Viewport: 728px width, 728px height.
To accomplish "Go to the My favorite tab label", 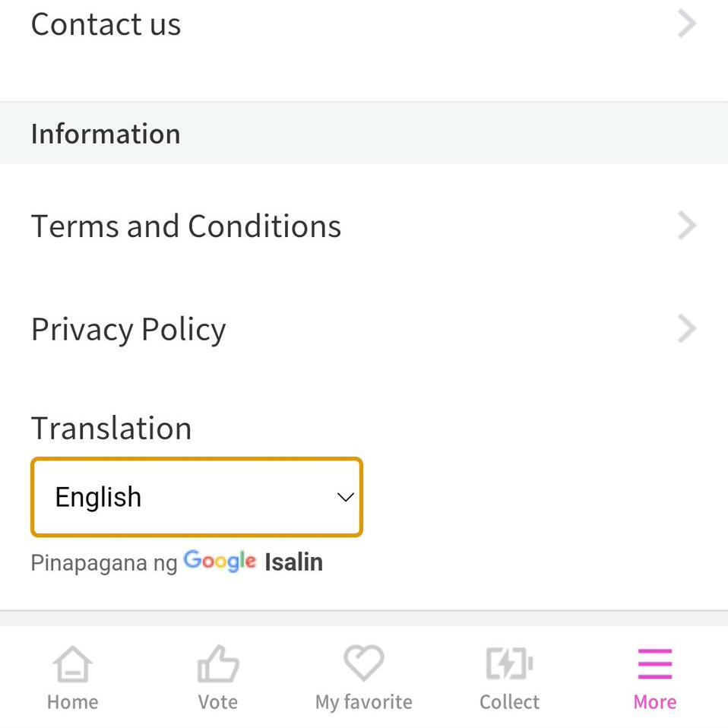I will click(363, 702).
